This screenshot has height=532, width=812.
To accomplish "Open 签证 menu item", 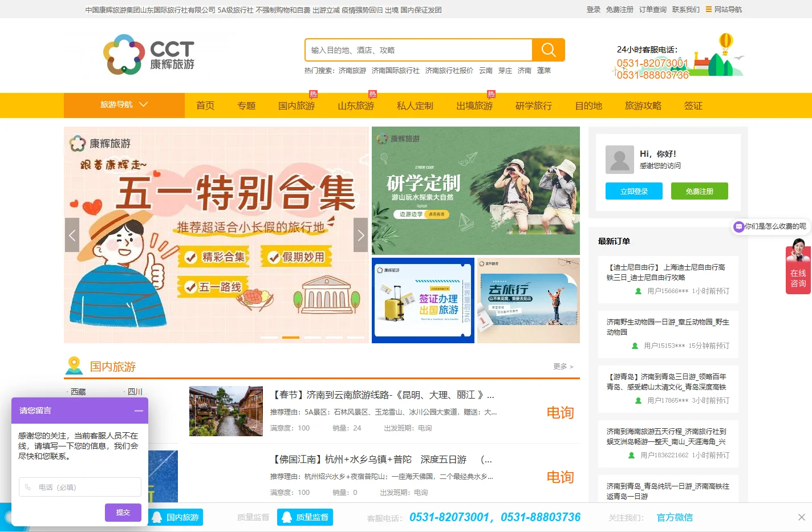I will pos(693,105).
